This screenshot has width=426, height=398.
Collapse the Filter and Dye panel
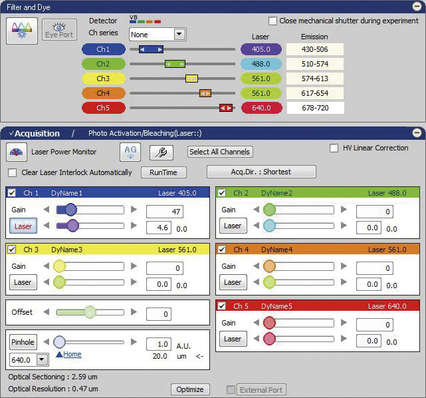click(417, 6)
